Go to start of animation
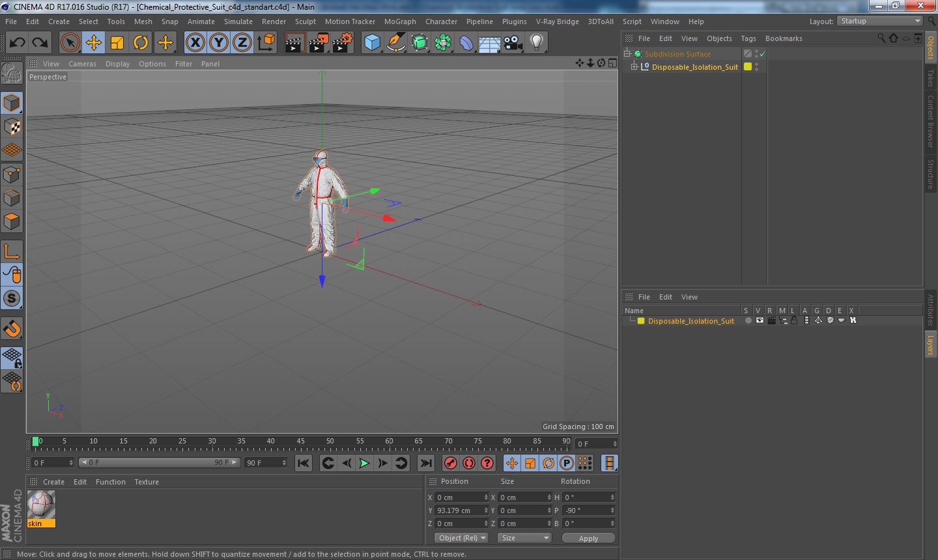938x560 pixels. click(x=303, y=463)
